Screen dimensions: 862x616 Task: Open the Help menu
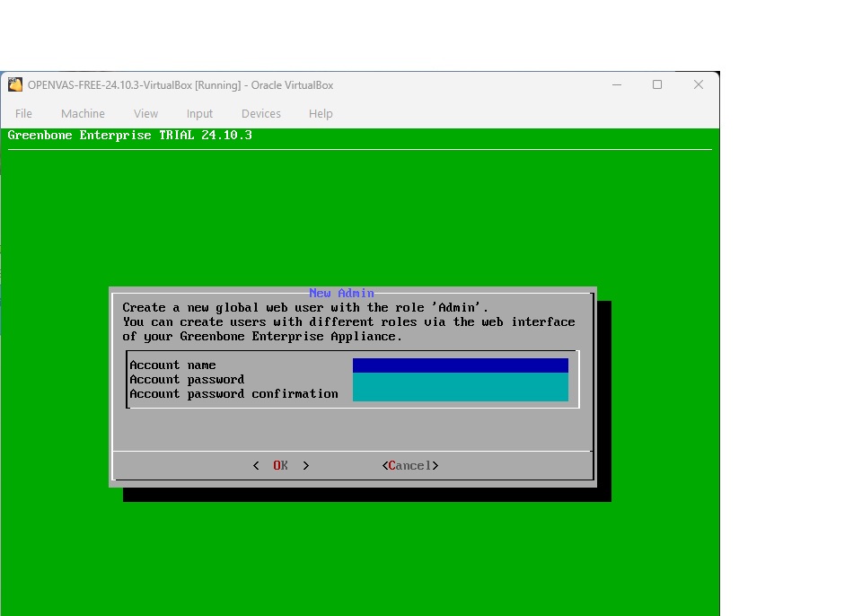[321, 114]
